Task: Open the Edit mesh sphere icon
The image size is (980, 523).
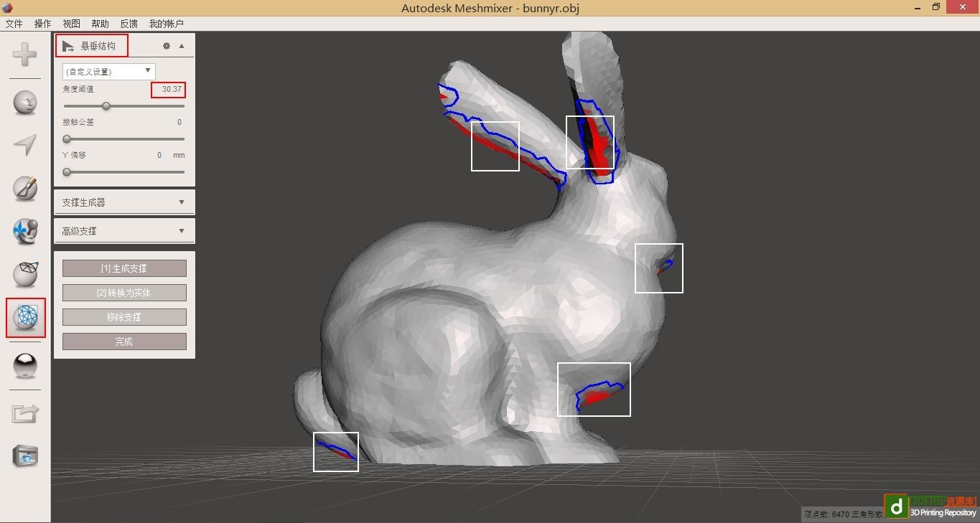Action: tap(25, 274)
